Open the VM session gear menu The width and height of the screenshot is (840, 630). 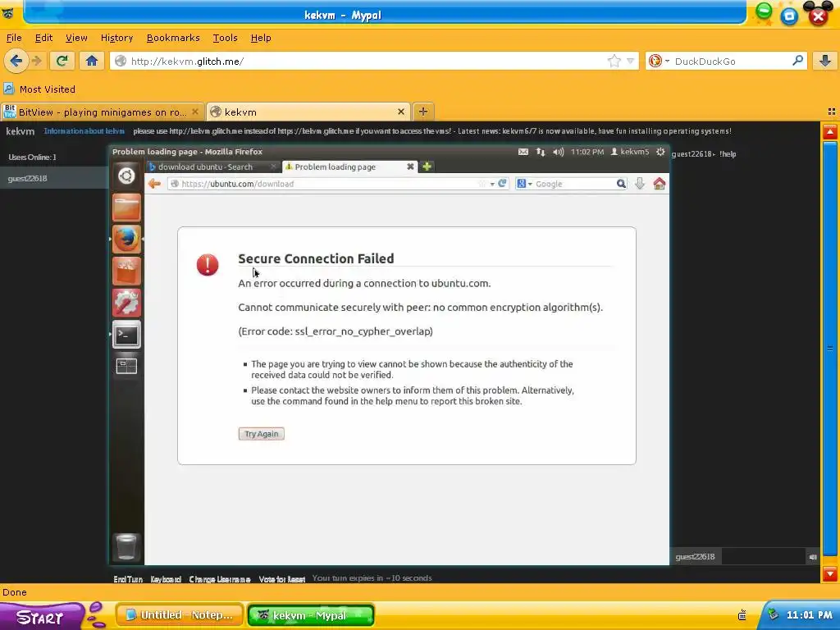(660, 152)
